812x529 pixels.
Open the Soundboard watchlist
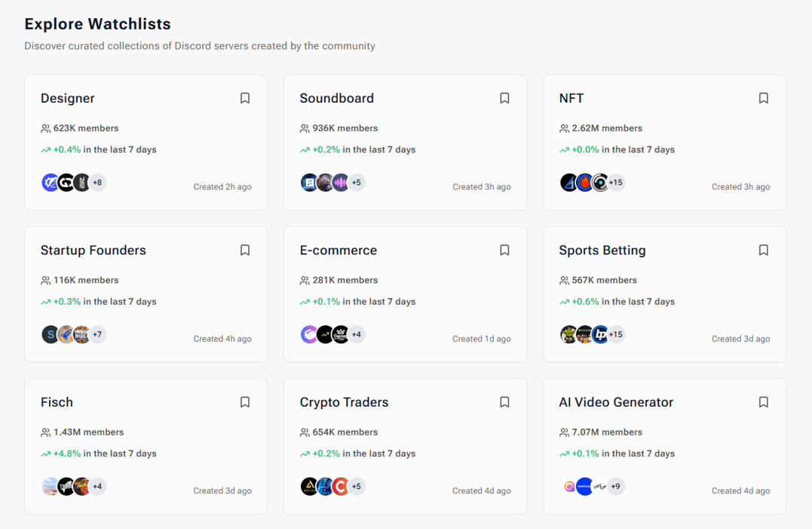point(337,97)
